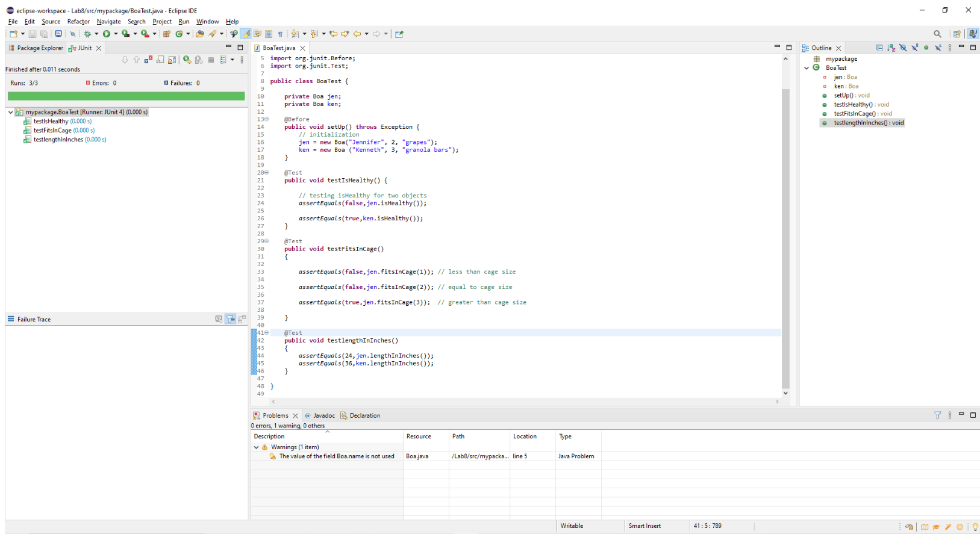Open the New file dropdown arrow
This screenshot has height=534, width=980.
(23, 34)
